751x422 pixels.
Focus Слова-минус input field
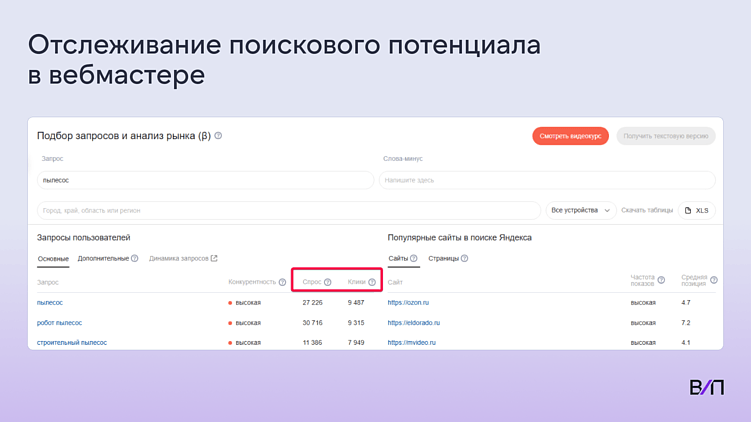547,180
